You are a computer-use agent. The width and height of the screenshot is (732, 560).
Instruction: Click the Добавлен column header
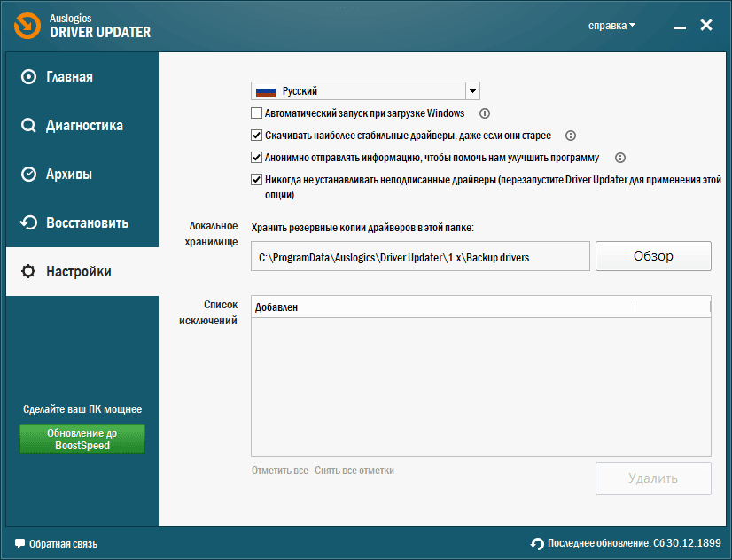point(443,307)
